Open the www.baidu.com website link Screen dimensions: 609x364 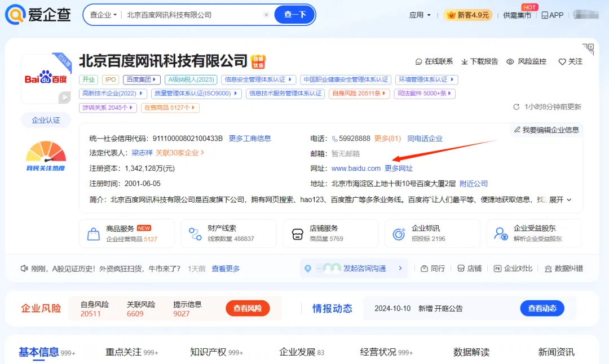pyautogui.click(x=356, y=168)
